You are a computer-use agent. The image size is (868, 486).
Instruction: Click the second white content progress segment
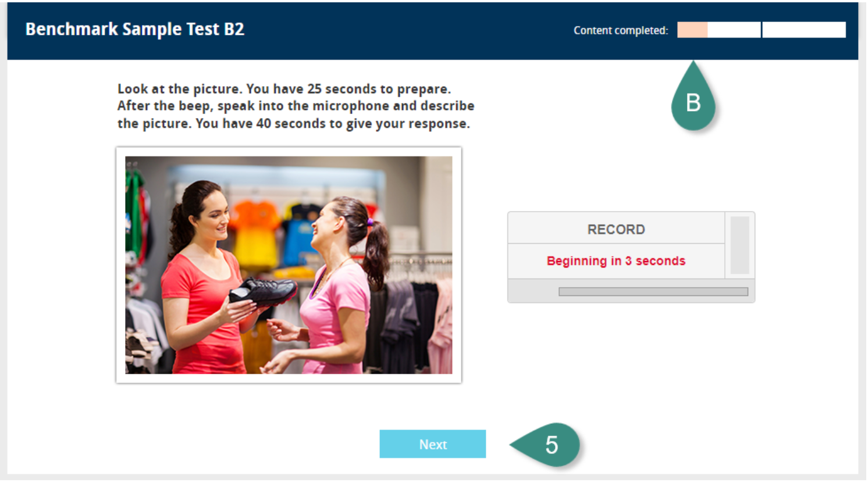click(x=804, y=30)
